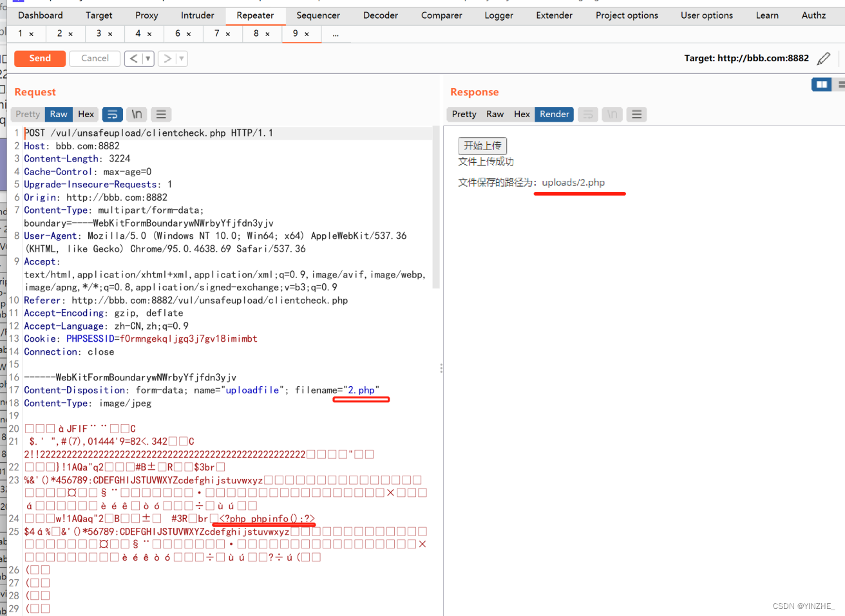
Task: Select side-by-side layout view icon
Action: tap(822, 84)
